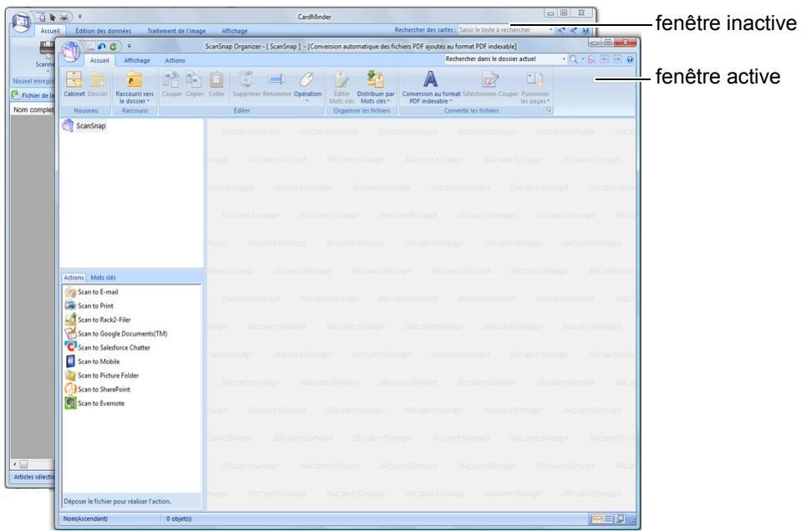This screenshot has height=532, width=801.
Task: Switch to Affichage tab in ScanSnap Organizer
Action: click(x=137, y=60)
